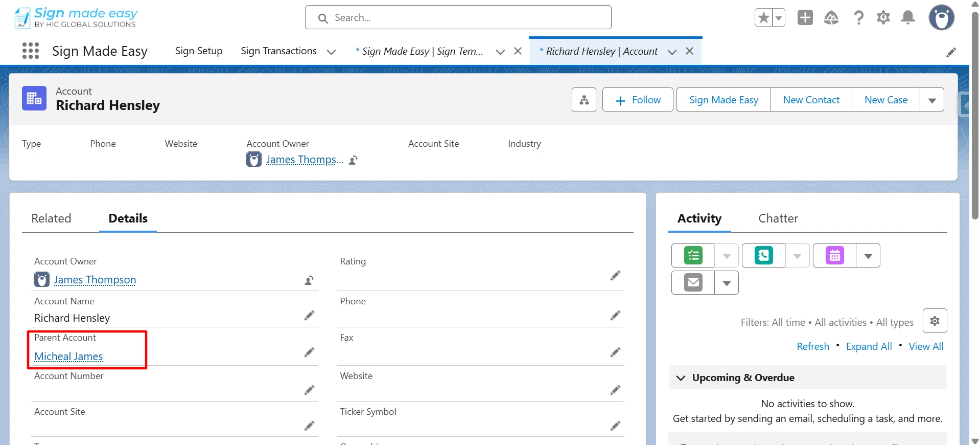Open the notifications bell
Image resolution: width=980 pixels, height=445 pixels.
[908, 18]
